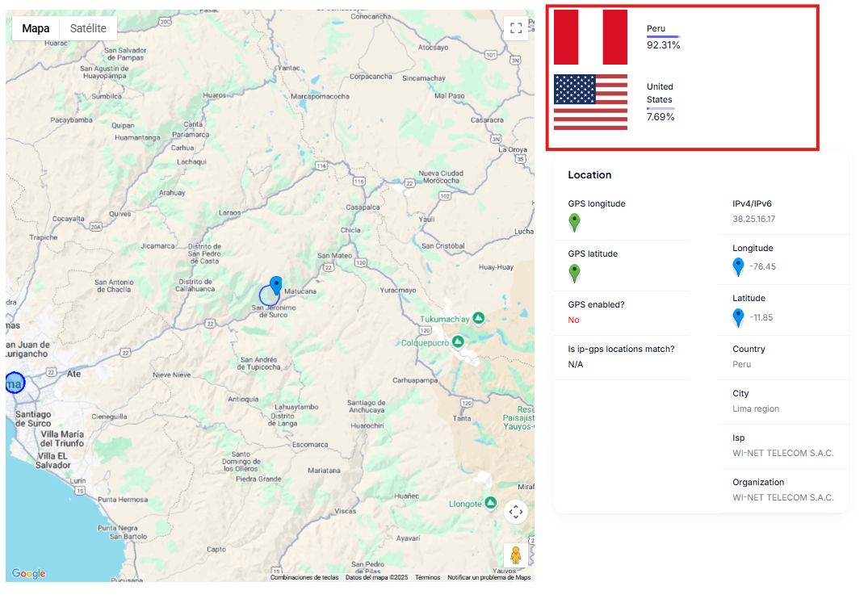Click the green GPS latitude pin icon
Screen dimensions: 868x603
(x=575, y=273)
